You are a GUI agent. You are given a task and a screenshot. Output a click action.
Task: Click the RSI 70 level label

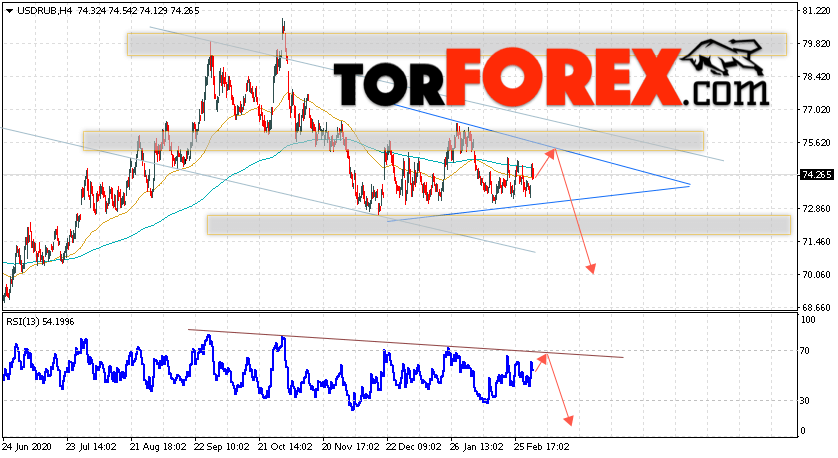tap(806, 351)
